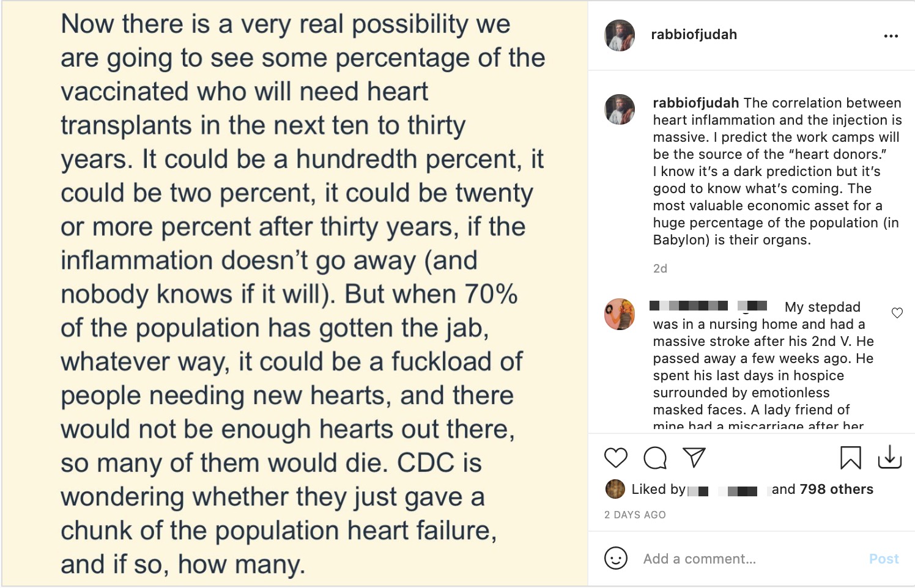Viewport: 915px width, 588px height.
Task: Like the stepdad comment with small heart
Action: pyautogui.click(x=897, y=314)
